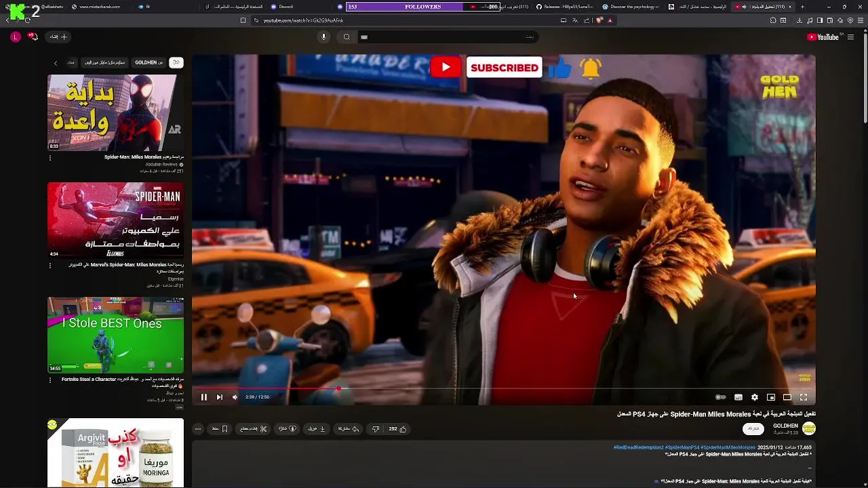This screenshot has width=868, height=488.
Task: Toggle subtitles/closed captions in the player
Action: point(738,397)
